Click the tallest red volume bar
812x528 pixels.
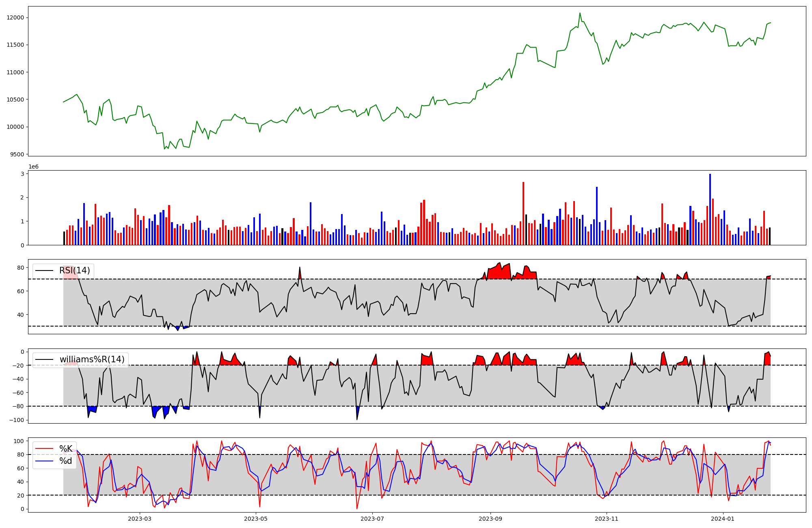click(523, 213)
